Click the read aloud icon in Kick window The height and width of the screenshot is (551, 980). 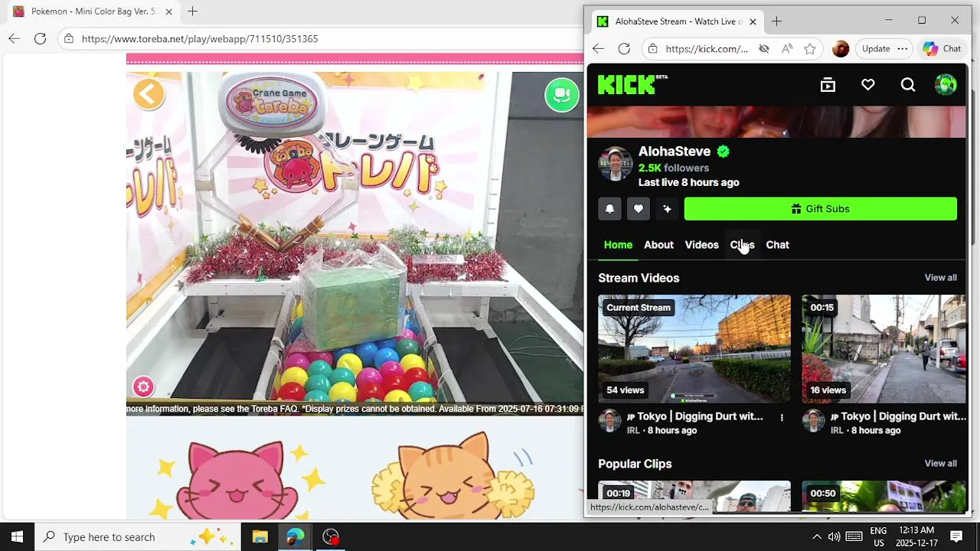tap(787, 48)
